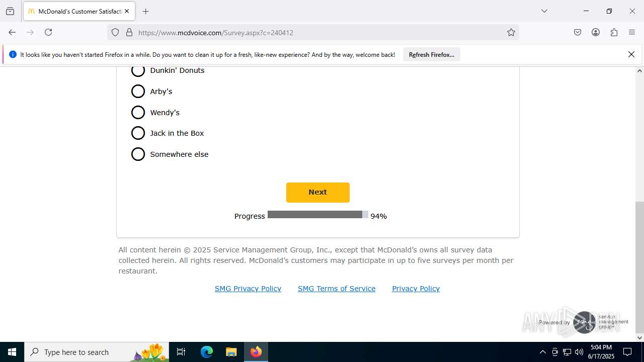Dismiss the Firefox refresh notification bar
The height and width of the screenshot is (362, 644).
631,54
